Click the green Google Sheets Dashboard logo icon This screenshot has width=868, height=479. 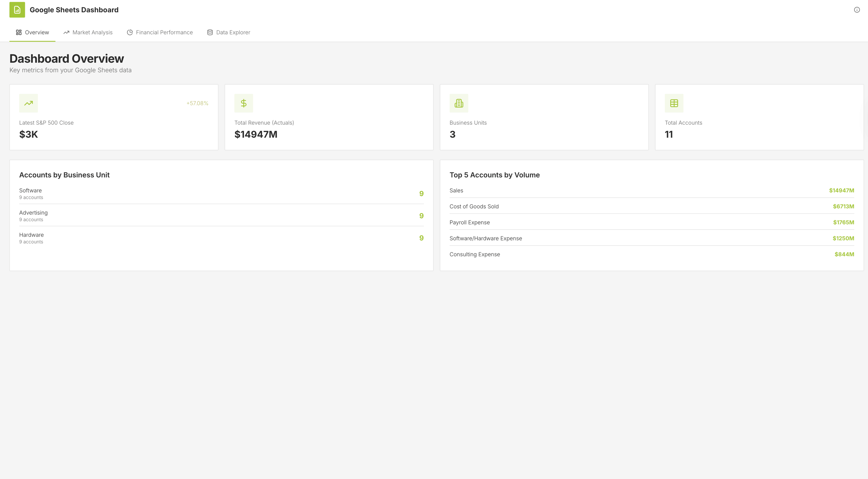pyautogui.click(x=17, y=10)
